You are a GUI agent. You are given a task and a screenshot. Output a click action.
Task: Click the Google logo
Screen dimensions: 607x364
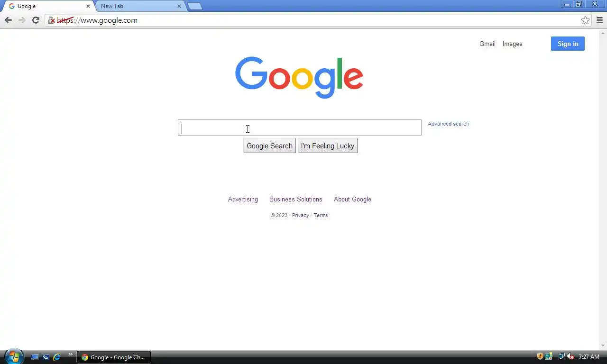299,77
